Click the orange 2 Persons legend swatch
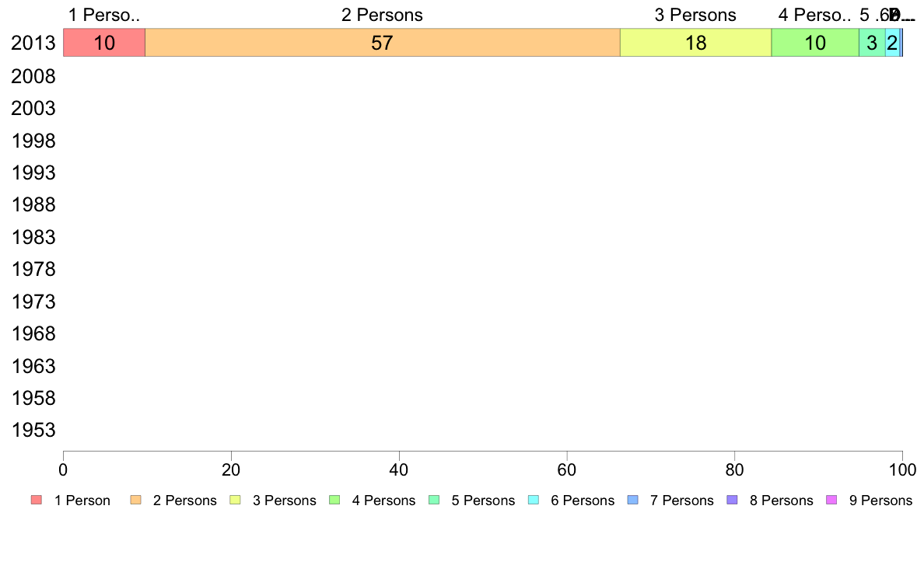Viewport: 924px width, 572px height. pyautogui.click(x=135, y=500)
